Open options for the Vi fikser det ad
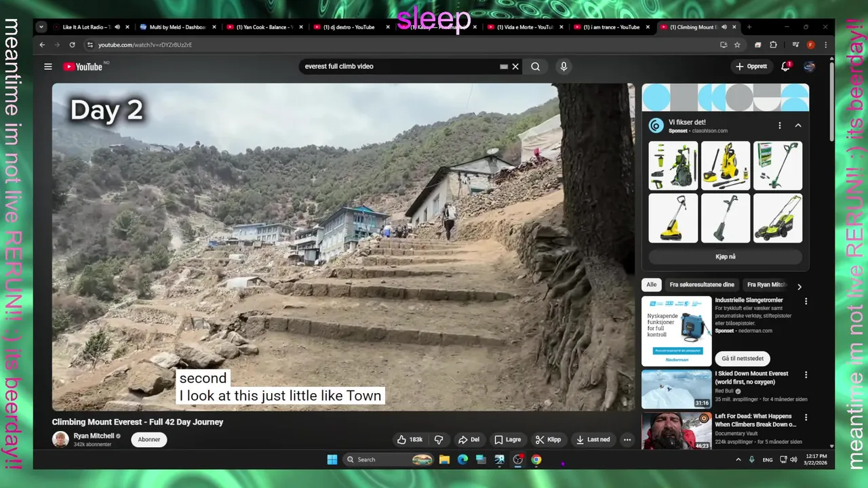 (x=780, y=125)
